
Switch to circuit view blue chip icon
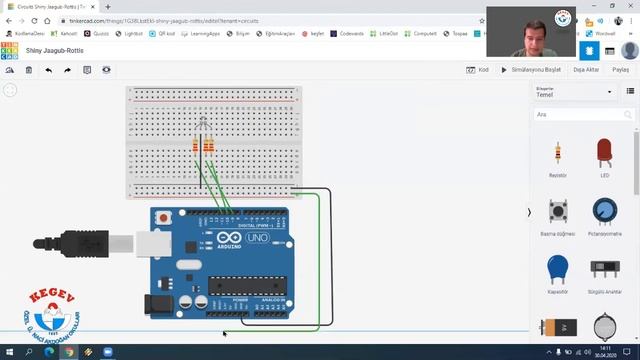point(589,51)
